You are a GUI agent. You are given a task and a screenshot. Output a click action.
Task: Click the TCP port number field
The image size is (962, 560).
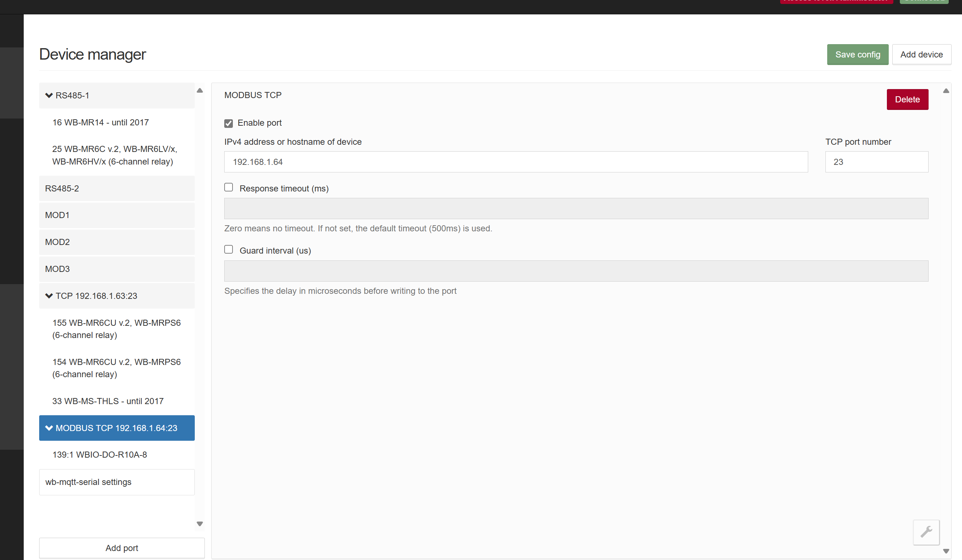click(x=876, y=162)
